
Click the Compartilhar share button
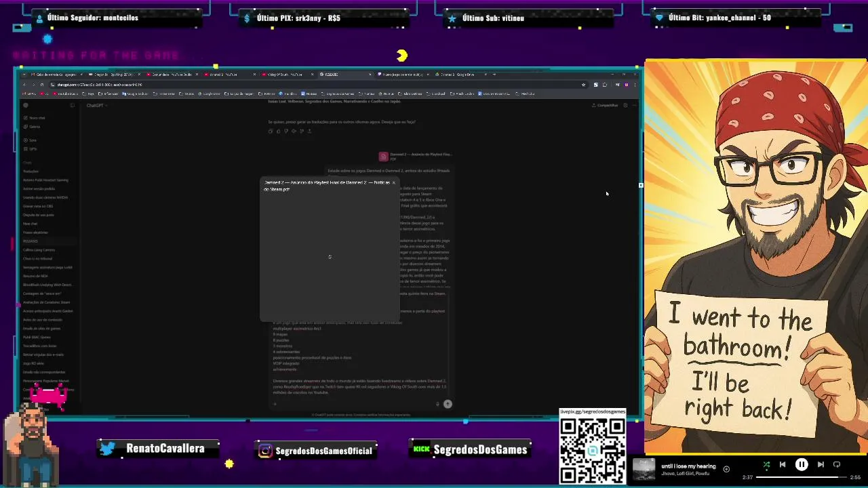pos(605,105)
